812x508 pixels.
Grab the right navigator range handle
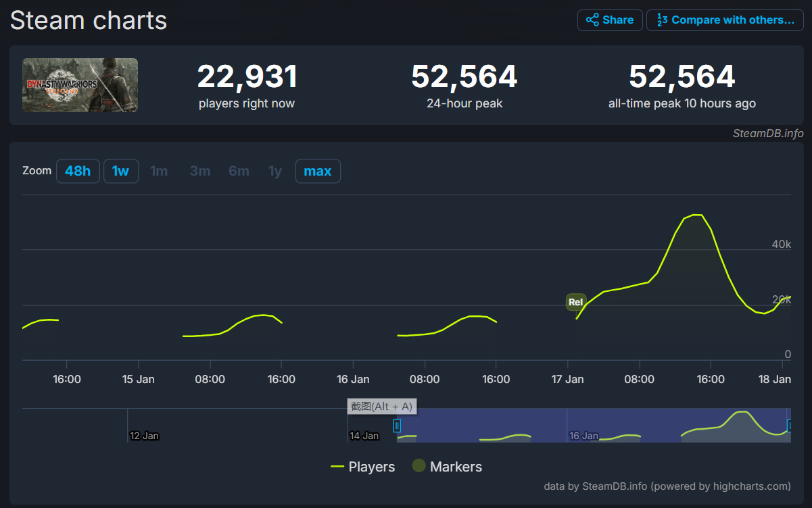click(x=789, y=425)
